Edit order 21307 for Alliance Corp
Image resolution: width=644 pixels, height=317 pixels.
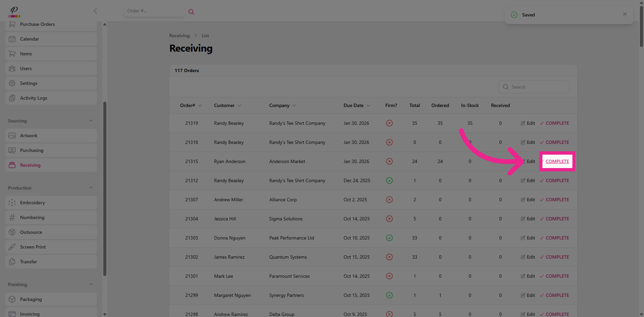(528, 200)
